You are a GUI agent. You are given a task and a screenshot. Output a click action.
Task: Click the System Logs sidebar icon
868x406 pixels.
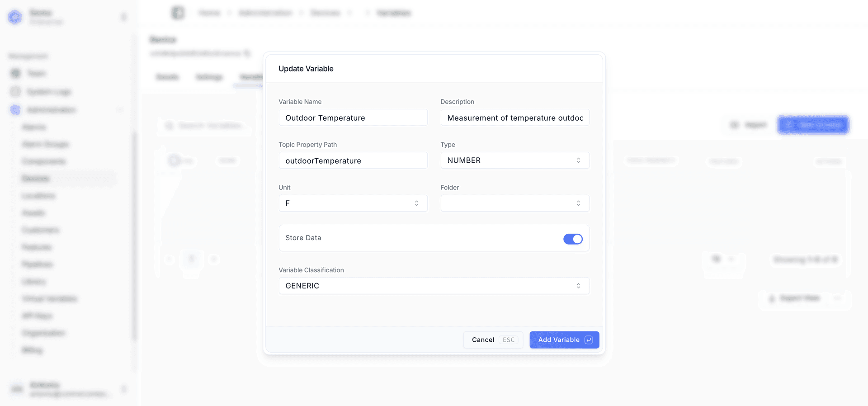pos(16,92)
